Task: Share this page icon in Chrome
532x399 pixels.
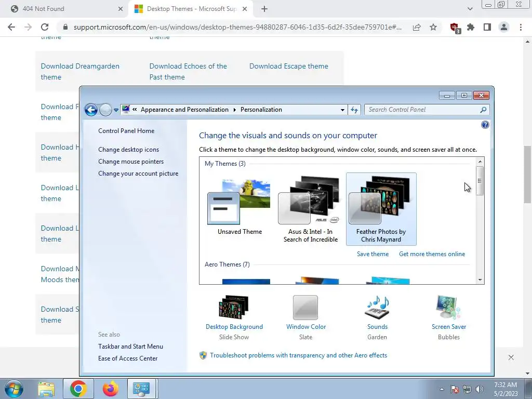Action: coord(417,27)
